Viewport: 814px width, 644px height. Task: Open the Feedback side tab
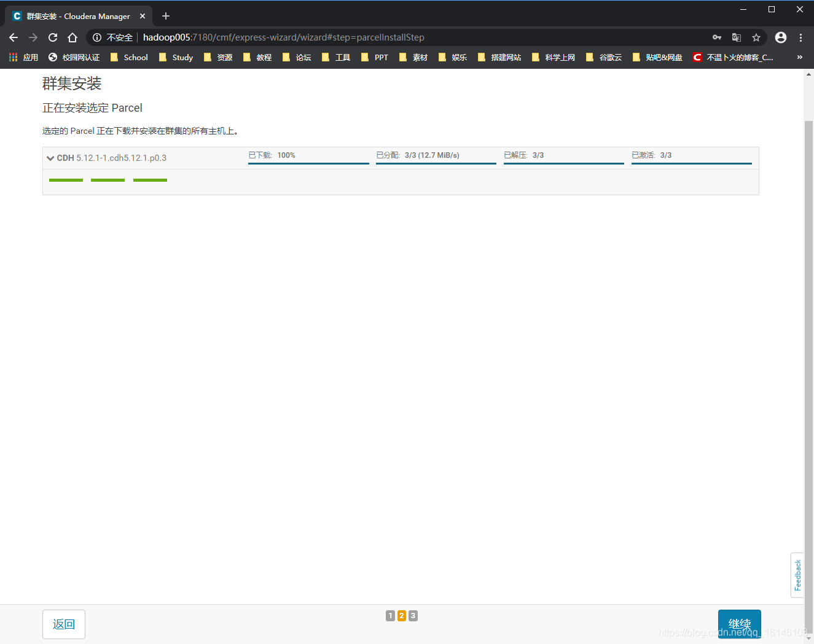[x=797, y=575]
